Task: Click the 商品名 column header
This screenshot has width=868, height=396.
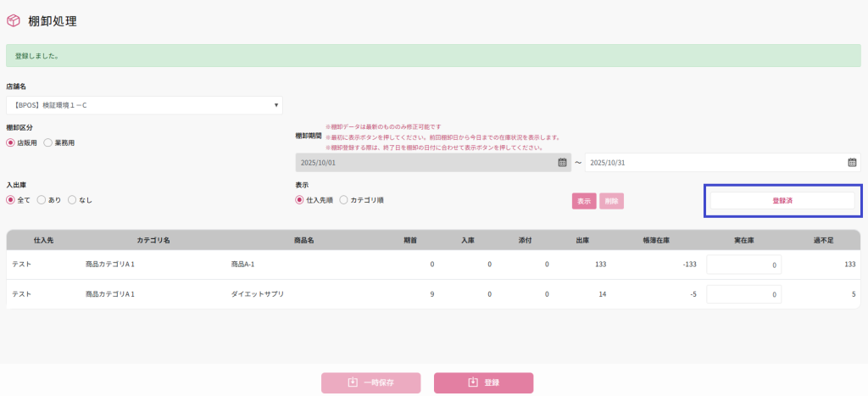Action: pos(304,241)
